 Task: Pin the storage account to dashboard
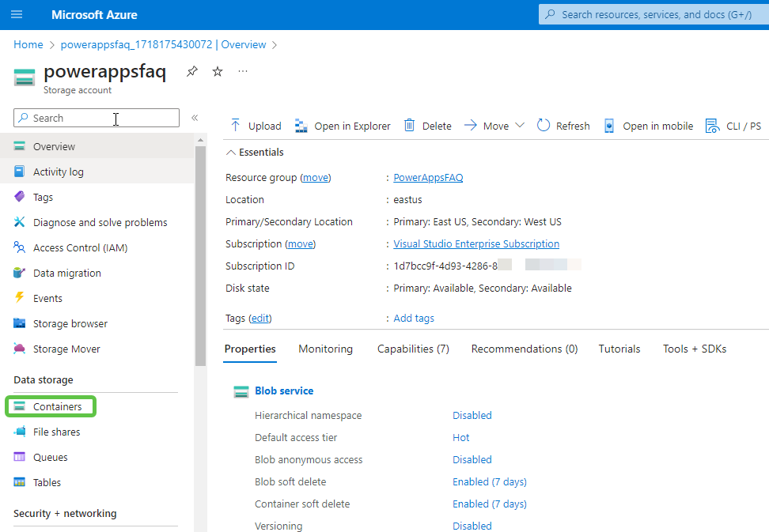point(191,71)
